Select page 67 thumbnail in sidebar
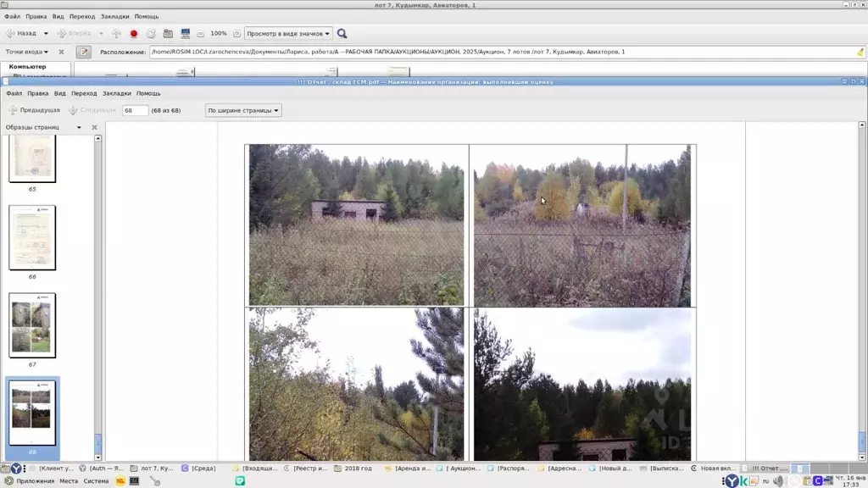 tap(32, 324)
